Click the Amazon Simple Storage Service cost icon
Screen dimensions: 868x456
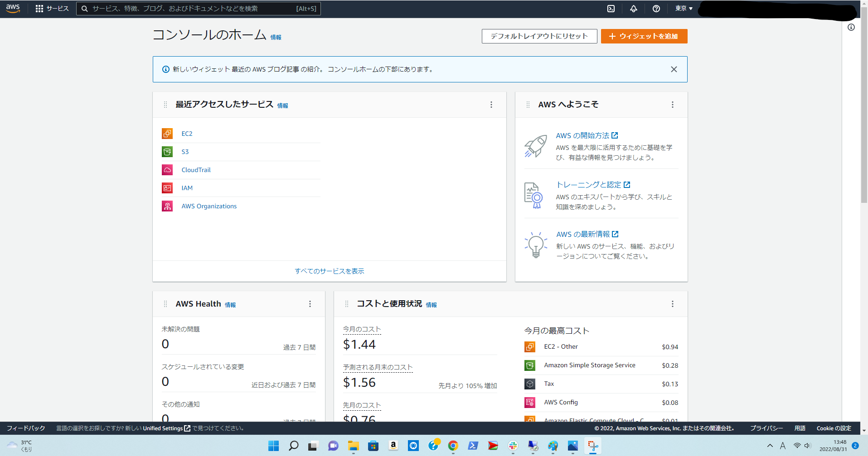(x=530, y=365)
